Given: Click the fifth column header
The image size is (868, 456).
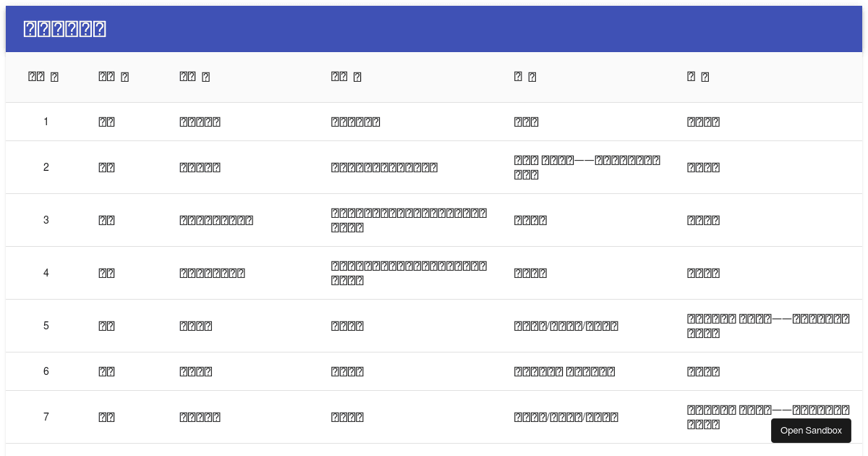Looking at the screenshot, I should point(525,77).
